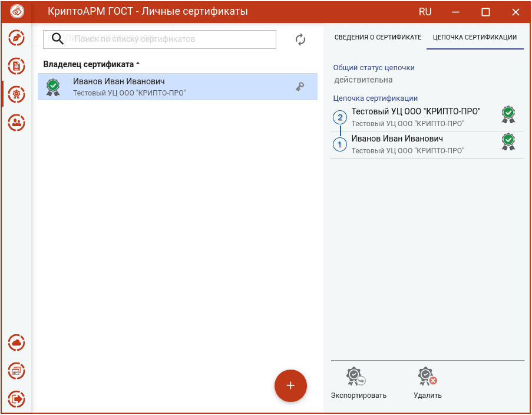Viewport: 532px width, 415px height.
Task: Open the Сведения о сертификате tab
Action: [x=378, y=37]
